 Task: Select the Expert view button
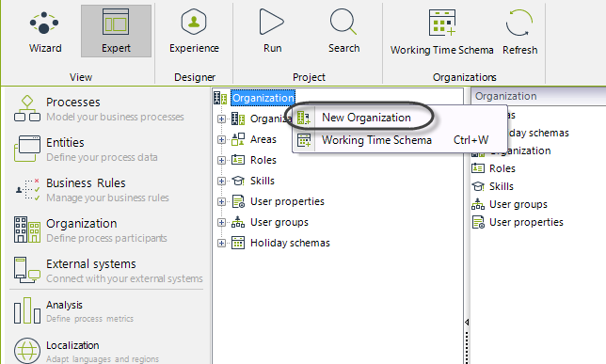pos(116,31)
